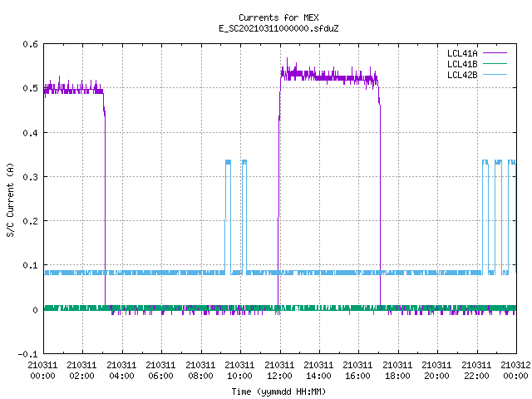This screenshot has height=399, width=532.
Task: Click the green LCL41B legend line sample
Action: 495,63
